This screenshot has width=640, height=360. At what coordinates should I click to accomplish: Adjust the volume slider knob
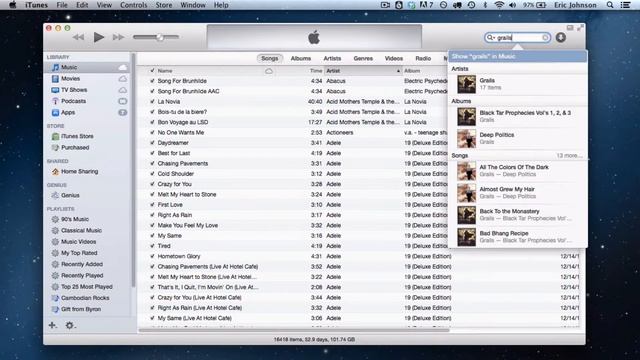click(x=160, y=37)
